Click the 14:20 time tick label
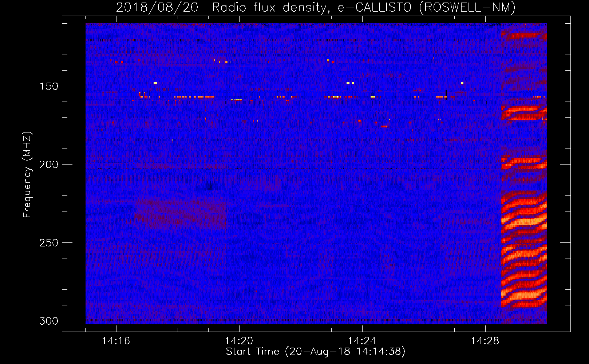 (x=239, y=341)
